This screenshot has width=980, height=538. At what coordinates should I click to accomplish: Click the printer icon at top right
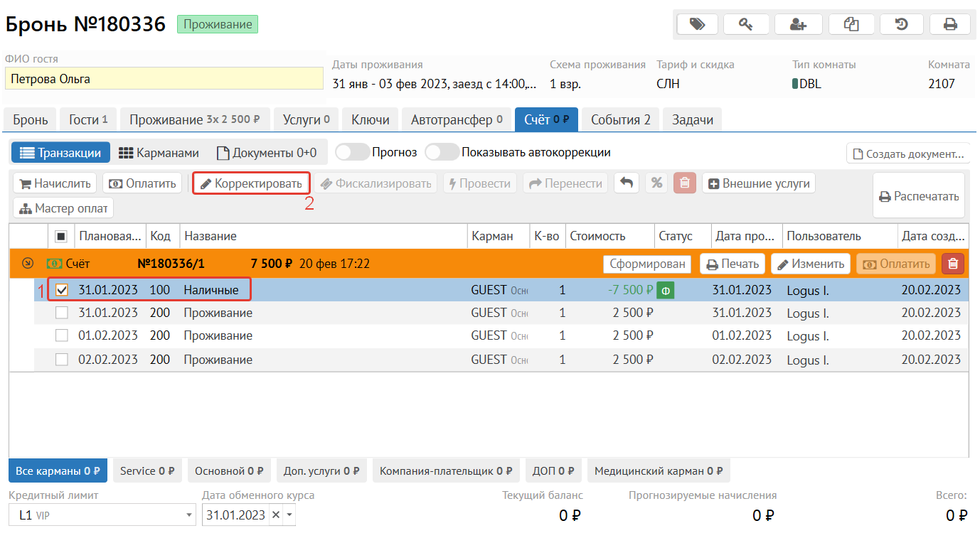(950, 24)
